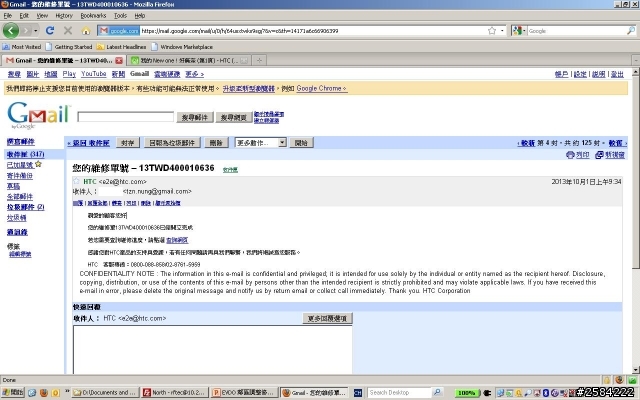Bookmark this page with the star icon
Image resolution: width=640 pixels, height=400 pixels.
492,31
